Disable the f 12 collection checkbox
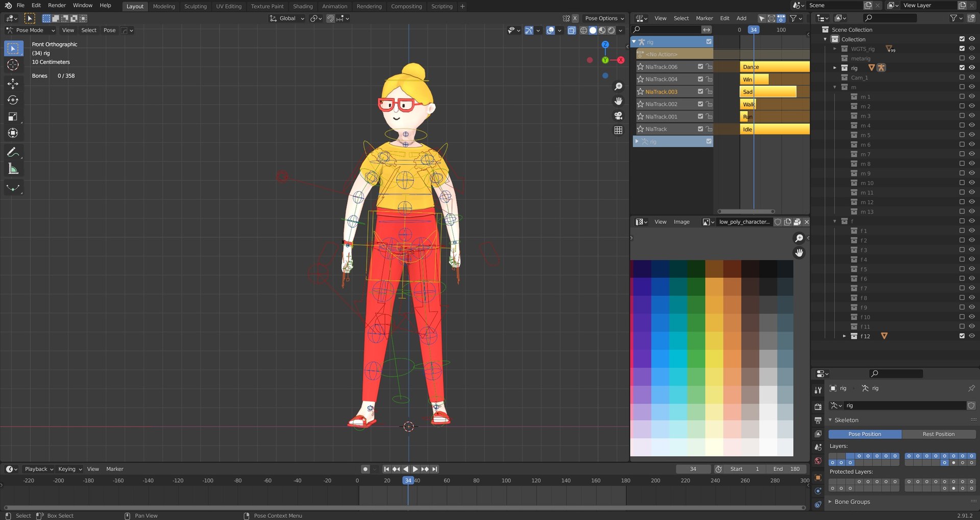The image size is (980, 520). (x=962, y=336)
